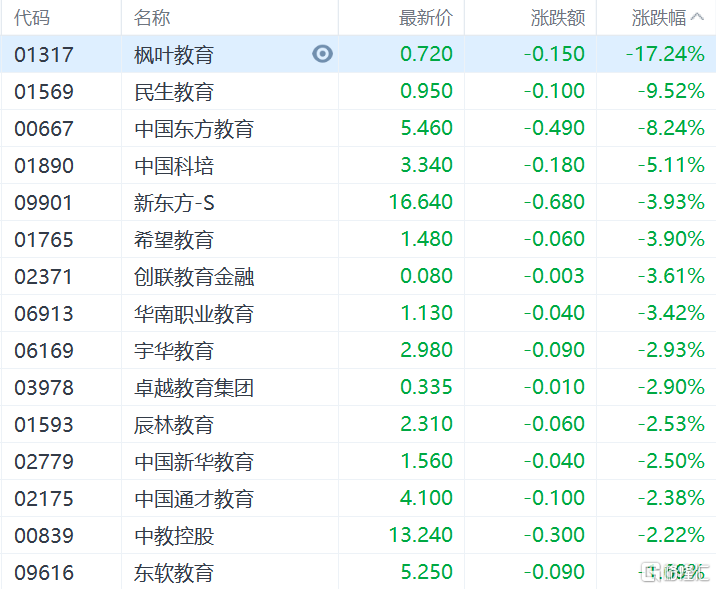Open the 华南职业教育 row
Viewport: 716px width, 589px height.
(358, 313)
